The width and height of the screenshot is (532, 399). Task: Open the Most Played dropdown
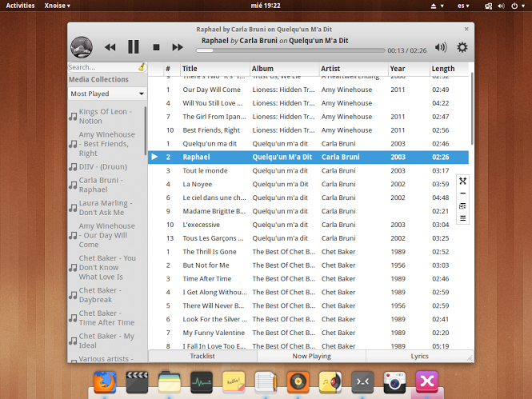pyautogui.click(x=107, y=94)
